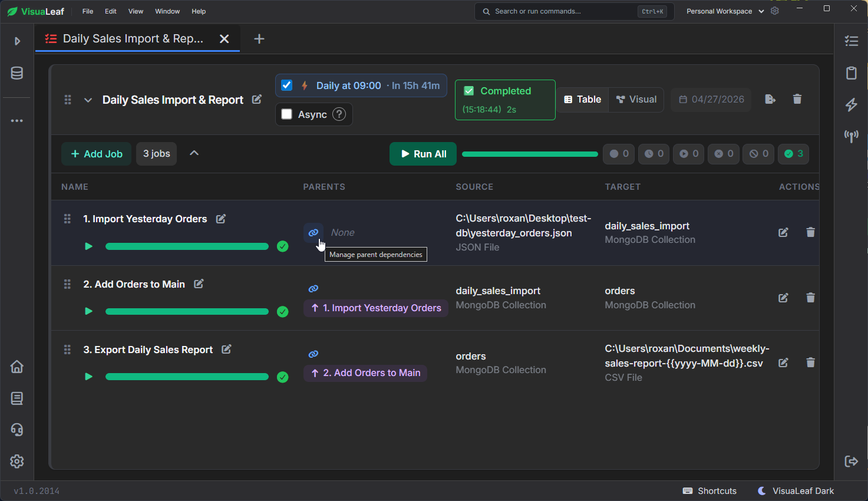This screenshot has height=501, width=868.
Task: Edit action for Export Daily Sales Report row
Action: tap(783, 363)
